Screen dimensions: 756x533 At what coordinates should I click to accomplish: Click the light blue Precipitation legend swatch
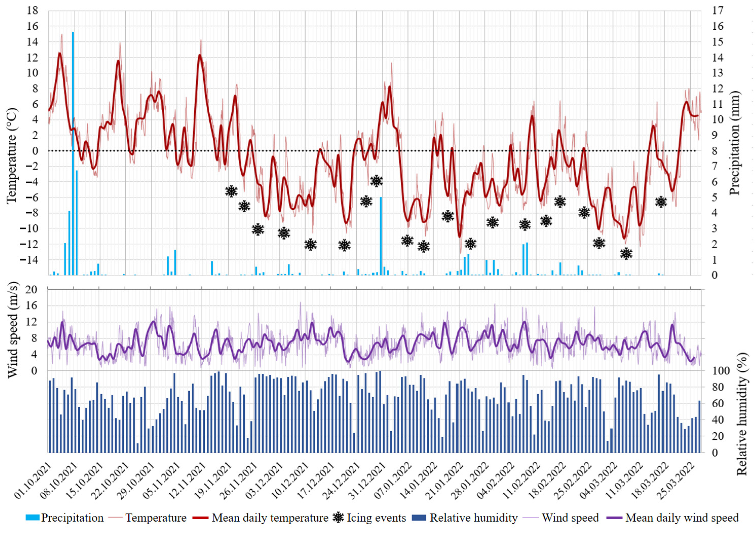(x=33, y=518)
